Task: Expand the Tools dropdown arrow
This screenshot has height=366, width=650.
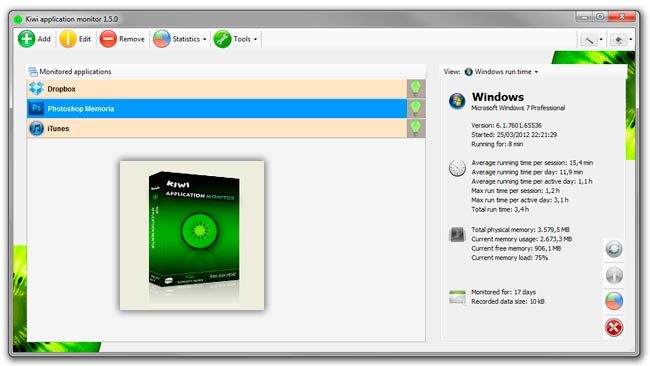Action: click(255, 39)
